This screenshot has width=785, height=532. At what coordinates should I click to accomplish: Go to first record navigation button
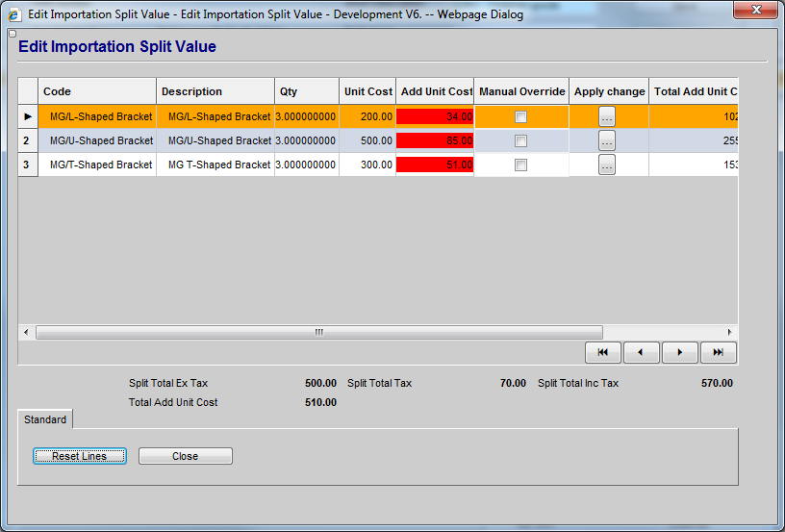pos(603,352)
